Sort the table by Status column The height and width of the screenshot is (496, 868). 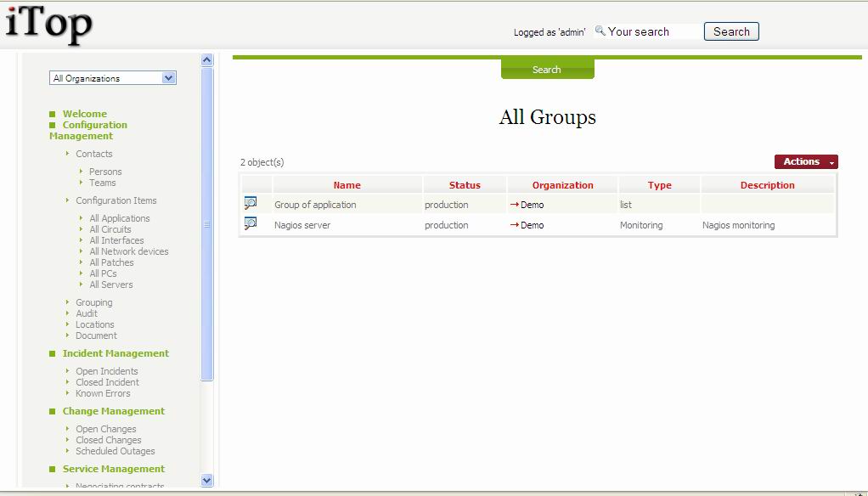(x=465, y=185)
